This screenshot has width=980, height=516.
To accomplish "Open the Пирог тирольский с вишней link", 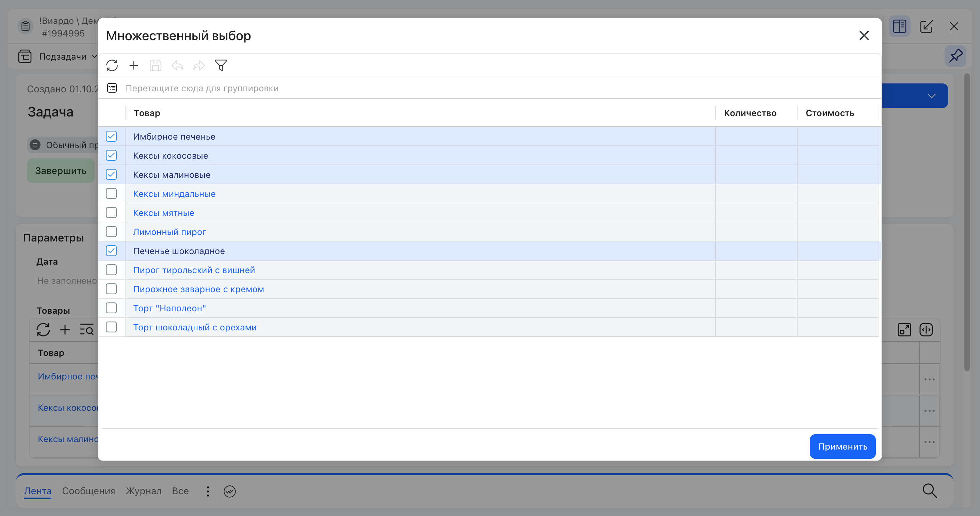I will tap(194, 270).
